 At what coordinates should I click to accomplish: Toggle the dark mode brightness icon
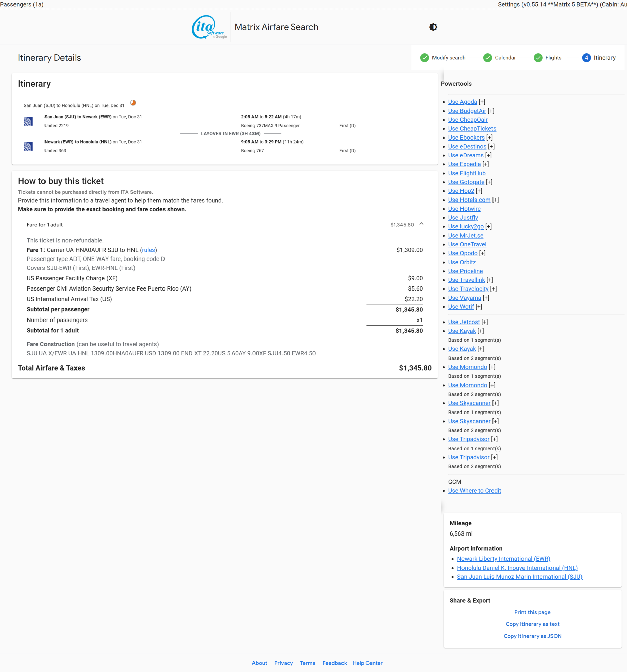click(x=433, y=27)
